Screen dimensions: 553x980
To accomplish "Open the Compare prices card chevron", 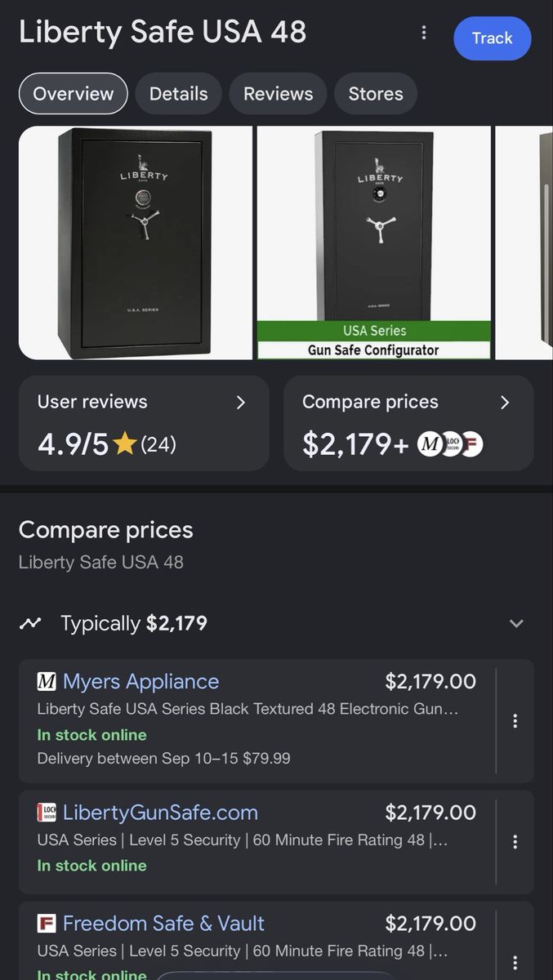I will (505, 402).
